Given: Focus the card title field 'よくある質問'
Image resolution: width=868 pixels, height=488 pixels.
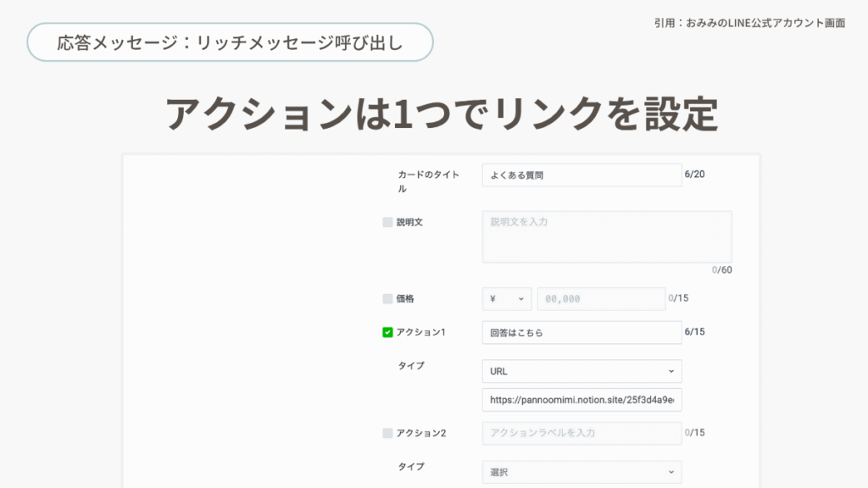Looking at the screenshot, I should coord(581,175).
